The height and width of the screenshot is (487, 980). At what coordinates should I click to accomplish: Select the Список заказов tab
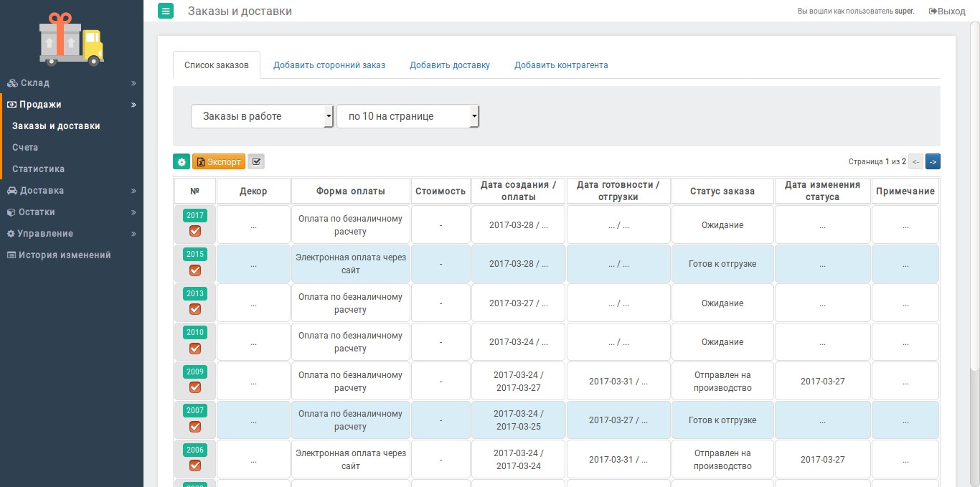(217, 65)
